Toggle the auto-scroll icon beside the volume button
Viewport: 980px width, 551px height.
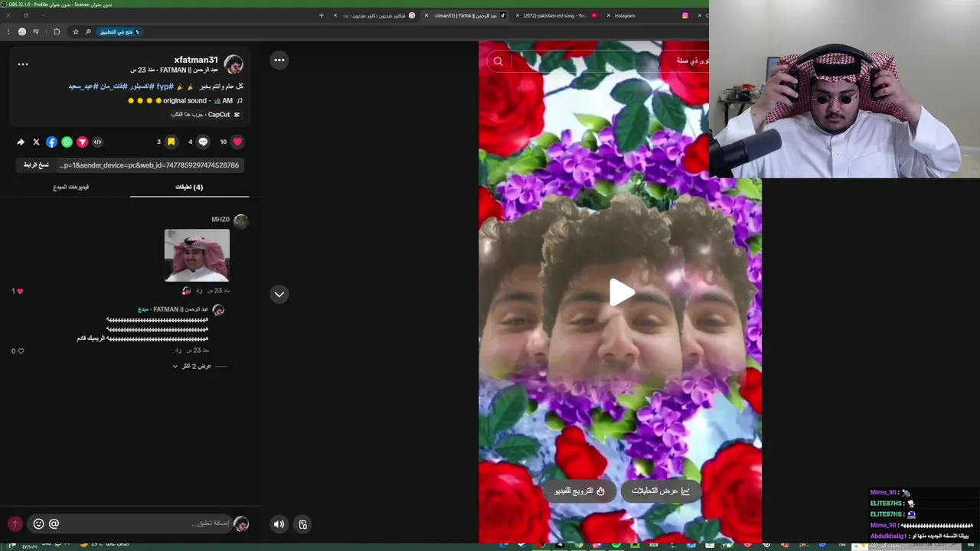click(302, 524)
